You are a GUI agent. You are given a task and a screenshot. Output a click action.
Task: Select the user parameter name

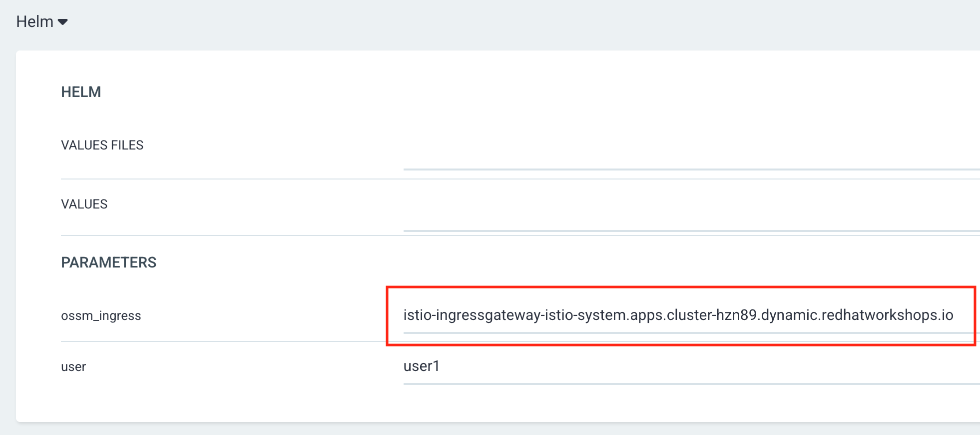tap(73, 367)
